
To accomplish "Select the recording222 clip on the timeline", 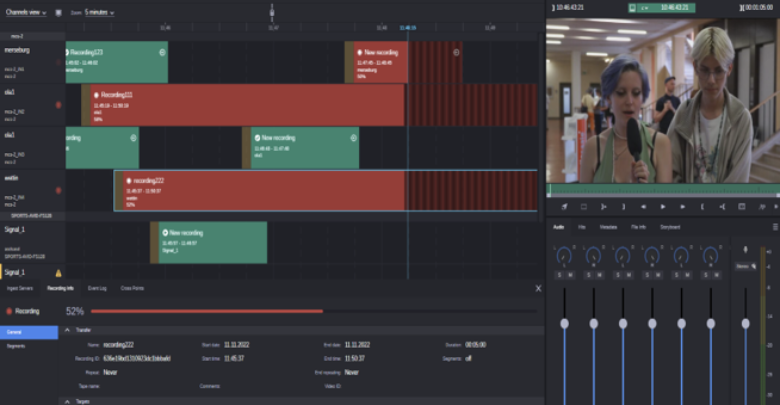I will tap(259, 190).
